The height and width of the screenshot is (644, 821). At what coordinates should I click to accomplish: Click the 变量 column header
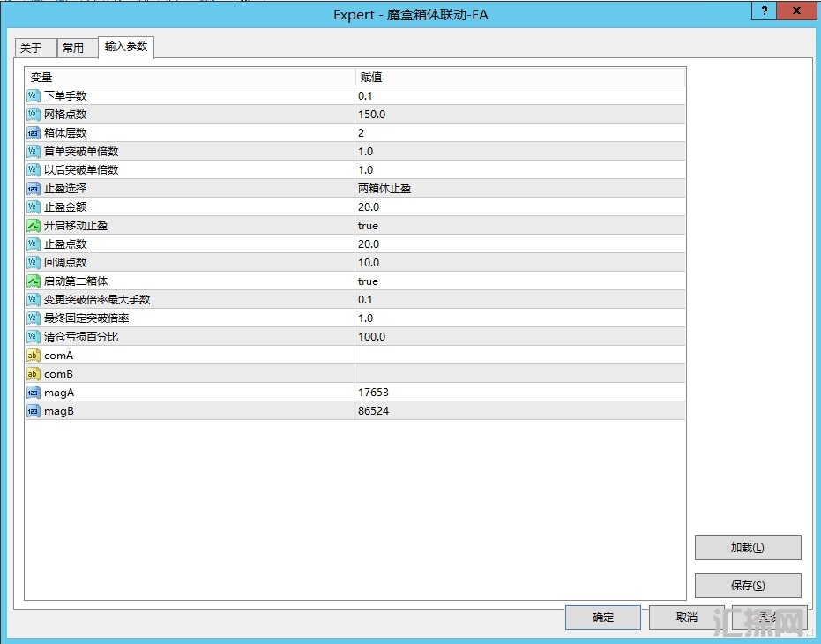click(190, 78)
